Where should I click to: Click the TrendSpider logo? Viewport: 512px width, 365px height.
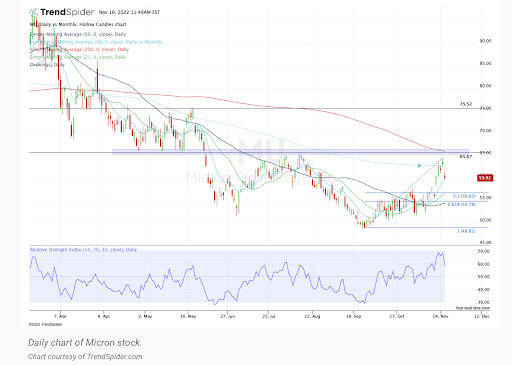coord(62,12)
